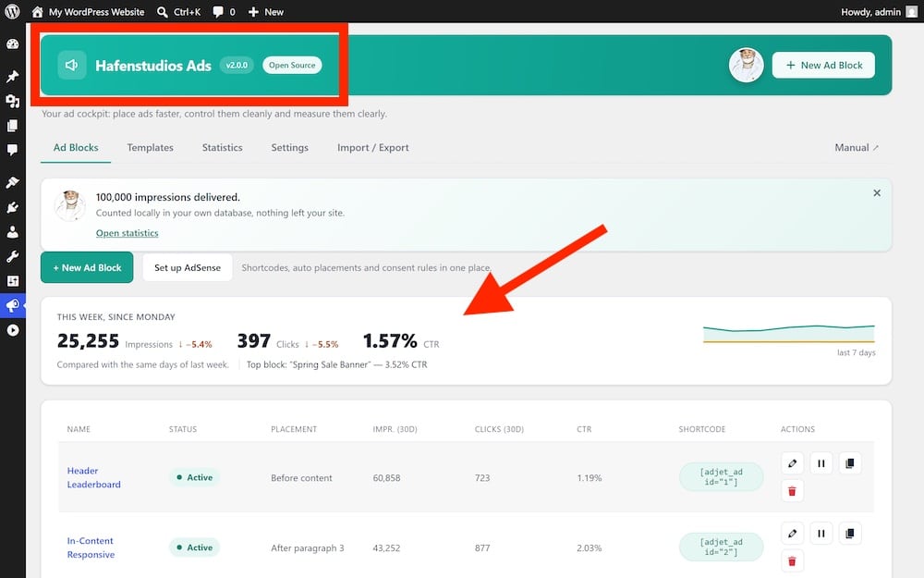Switch to the Templates tab
924x578 pixels.
coord(151,147)
